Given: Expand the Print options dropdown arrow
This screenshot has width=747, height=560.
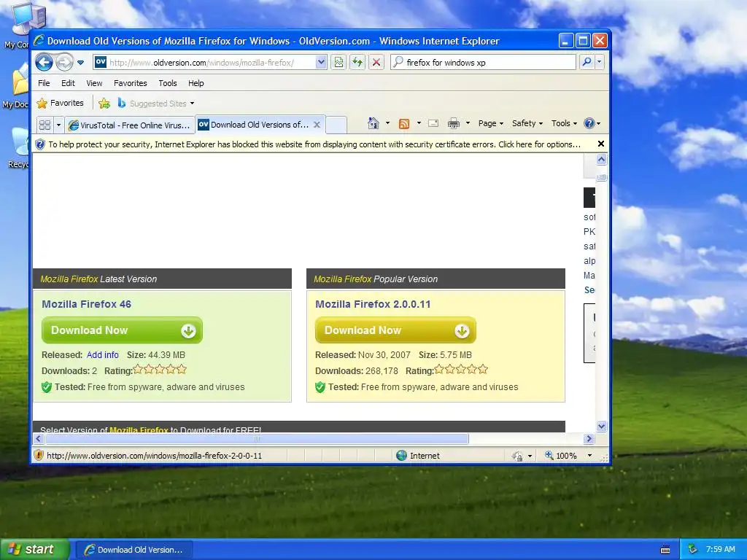Looking at the screenshot, I should (x=468, y=123).
